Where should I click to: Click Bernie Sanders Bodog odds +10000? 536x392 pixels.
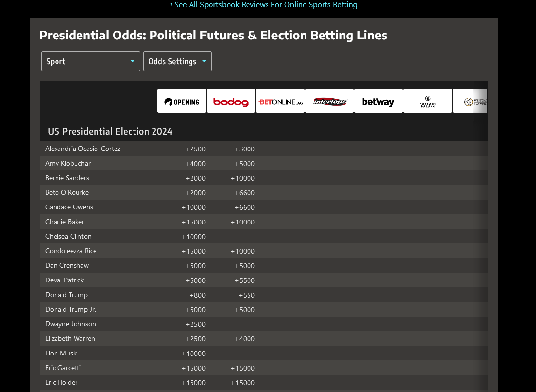click(243, 178)
